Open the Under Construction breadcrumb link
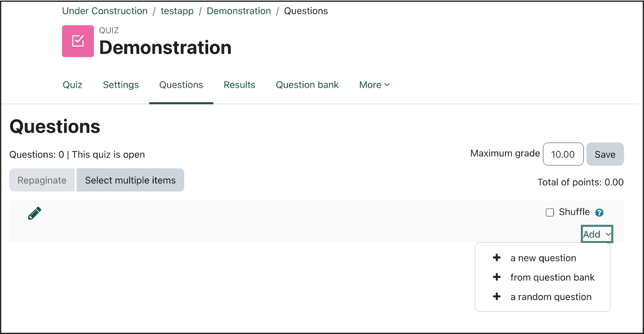Viewport: 644px width, 334px height. (x=104, y=11)
